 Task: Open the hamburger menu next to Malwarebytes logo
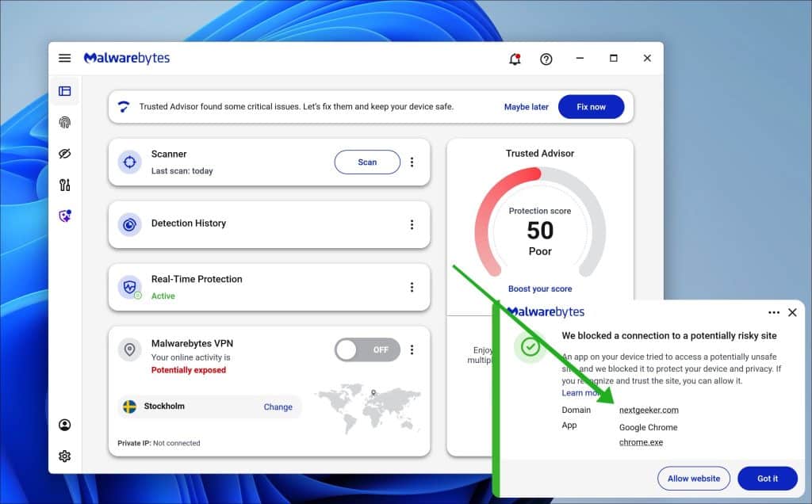[64, 57]
